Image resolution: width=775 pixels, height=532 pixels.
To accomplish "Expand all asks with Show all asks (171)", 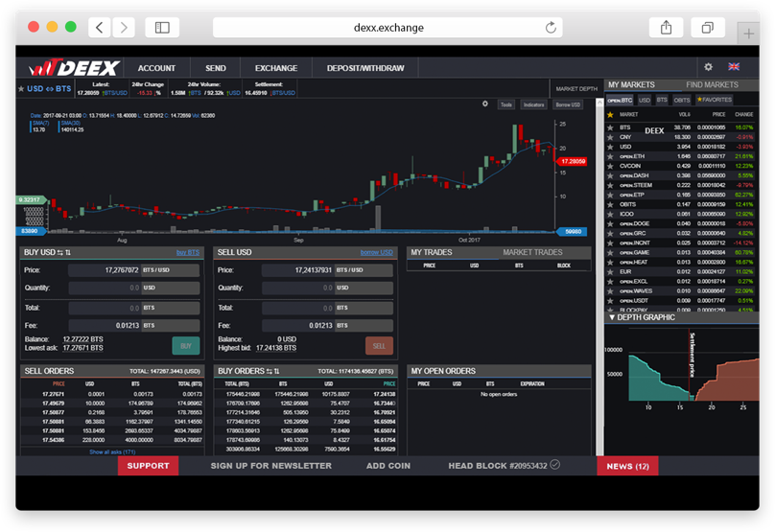I will 112,452.
